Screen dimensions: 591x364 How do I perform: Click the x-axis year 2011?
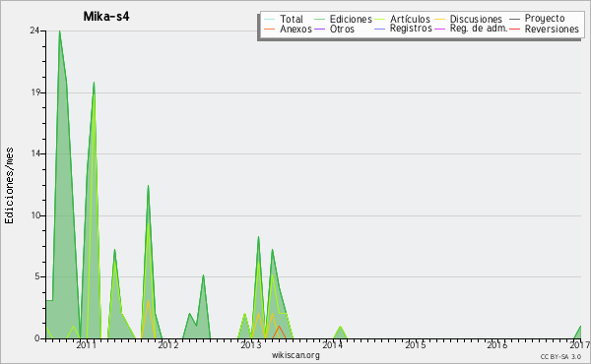[x=87, y=344]
